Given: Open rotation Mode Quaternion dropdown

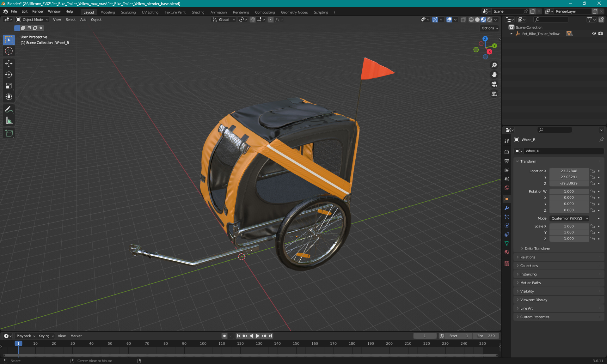Looking at the screenshot, I should pos(569,218).
